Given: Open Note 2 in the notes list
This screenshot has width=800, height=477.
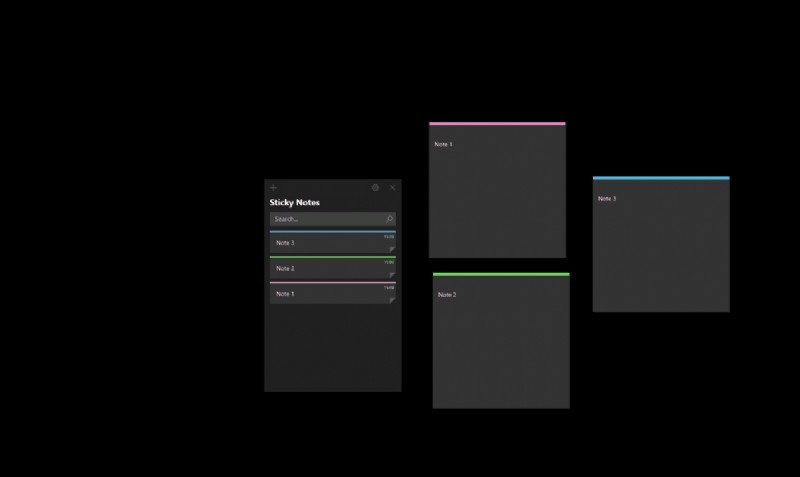Looking at the screenshot, I should [333, 268].
